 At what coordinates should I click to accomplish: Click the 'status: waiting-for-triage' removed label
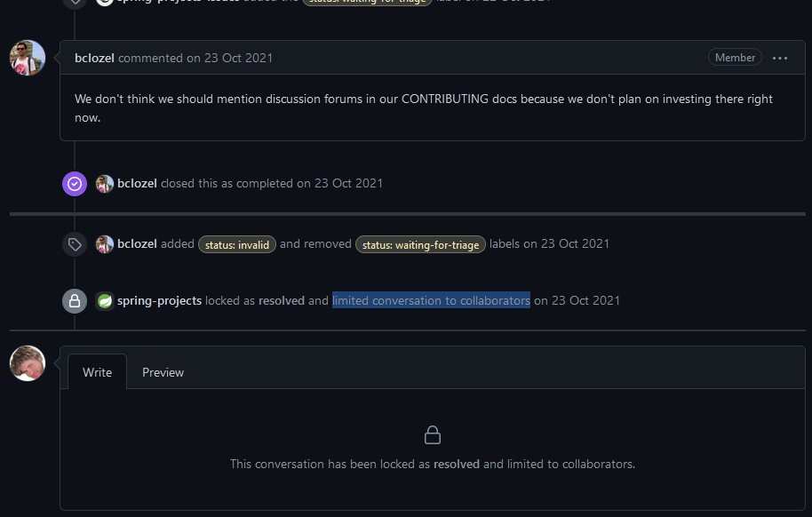[420, 244]
